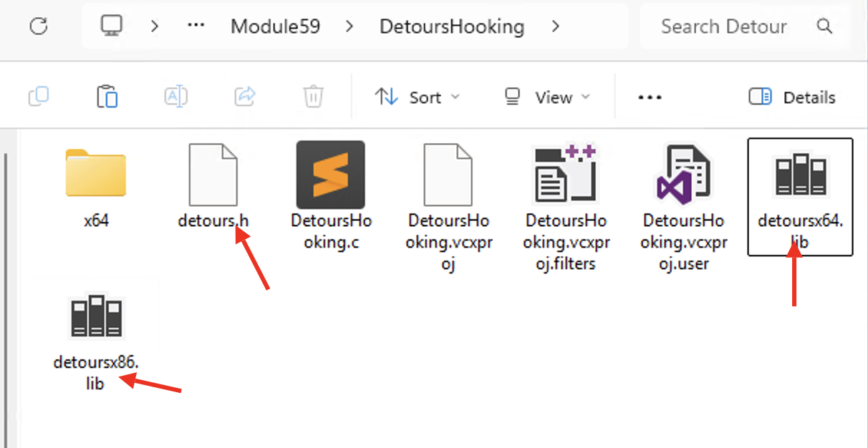Click the Rename toolbar icon
868x448 pixels.
tap(175, 97)
